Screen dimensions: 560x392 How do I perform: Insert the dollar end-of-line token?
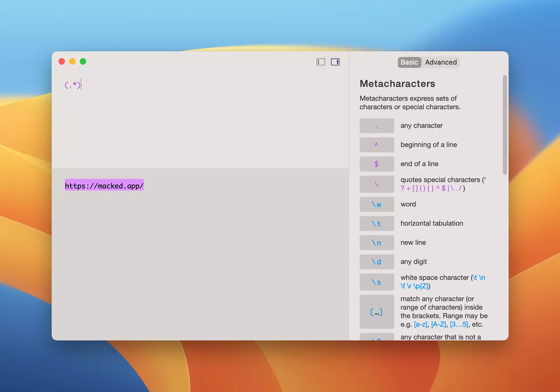tap(376, 164)
